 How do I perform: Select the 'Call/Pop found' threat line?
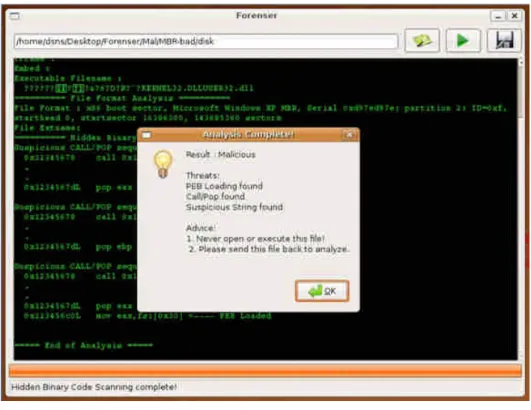coord(215,196)
